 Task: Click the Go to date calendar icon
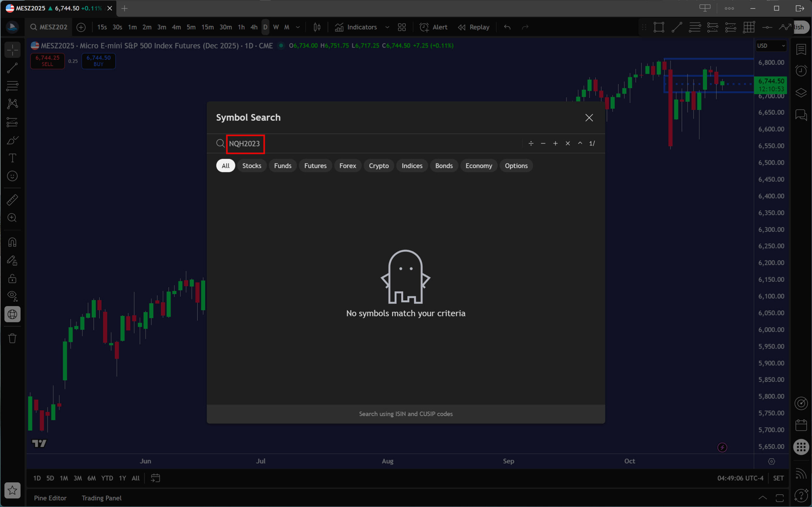(x=155, y=478)
